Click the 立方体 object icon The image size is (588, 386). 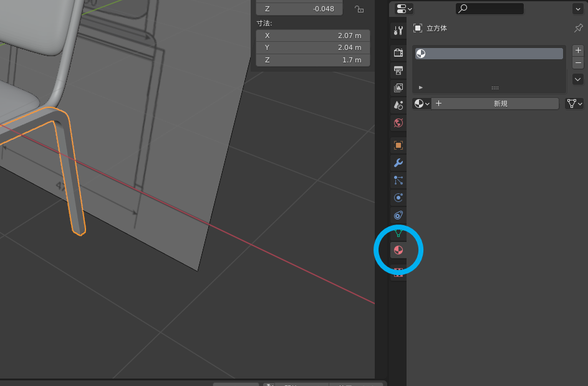coord(417,28)
